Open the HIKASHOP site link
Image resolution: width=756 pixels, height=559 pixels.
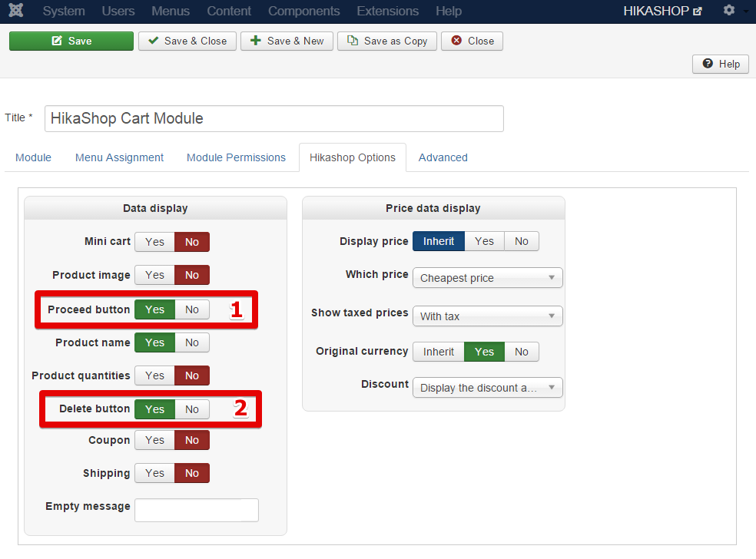[x=662, y=11]
